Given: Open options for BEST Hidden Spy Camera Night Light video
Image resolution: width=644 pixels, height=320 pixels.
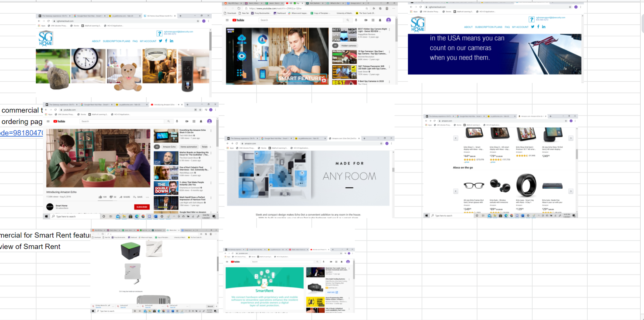Looking at the screenshot, I should coord(389,30).
